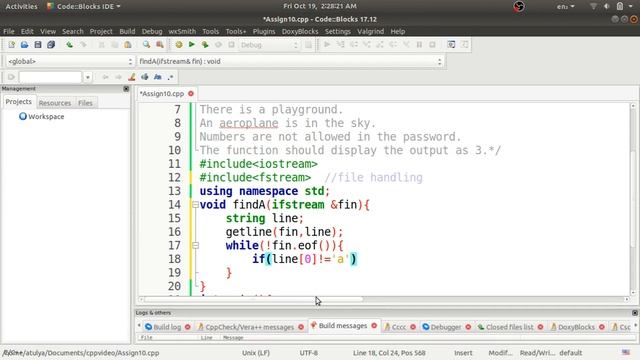Open the Code::Blocks IDE app menu
Screen dimensions: 640x360
[84, 6]
